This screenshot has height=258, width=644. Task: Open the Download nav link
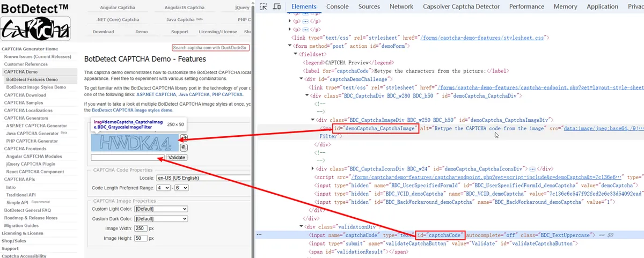103,32
